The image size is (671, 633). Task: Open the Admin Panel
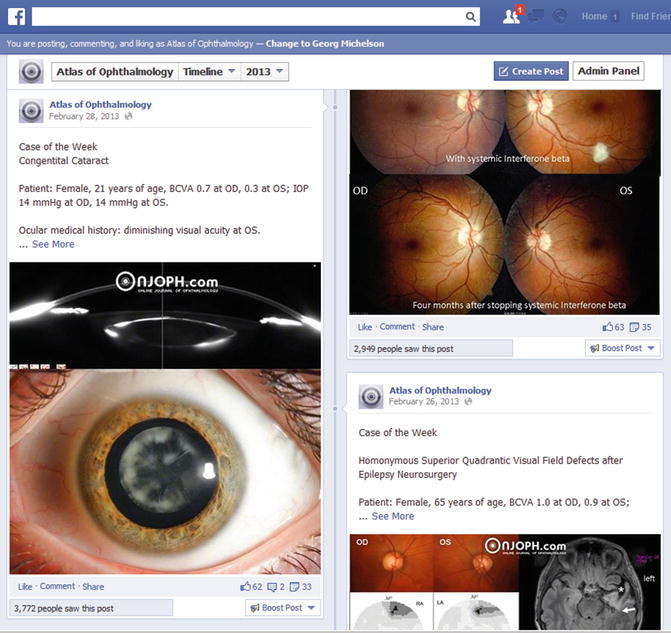[608, 71]
